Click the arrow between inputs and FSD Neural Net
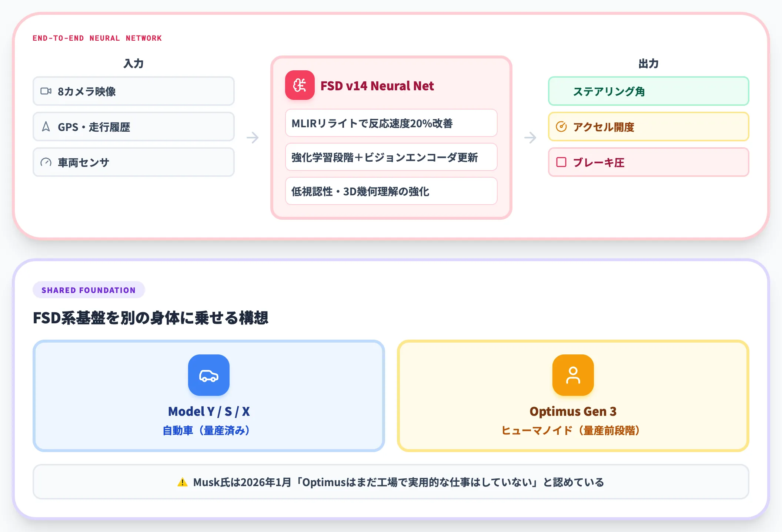This screenshot has width=782, height=532. (253, 138)
